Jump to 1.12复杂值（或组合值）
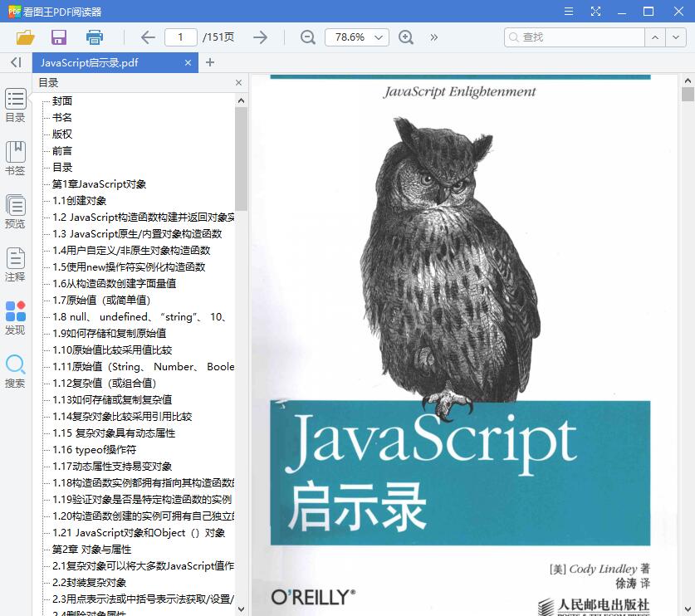 tap(105, 384)
